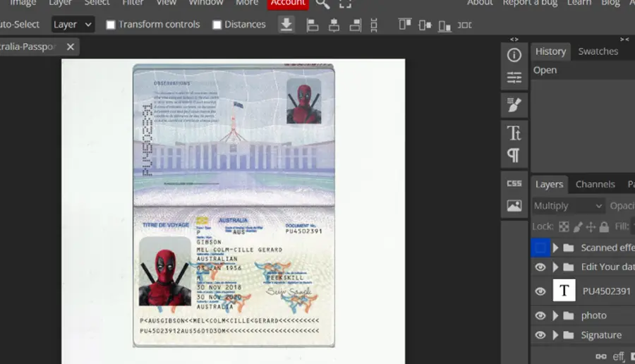Open the Info panel icon
The image size is (635, 364).
[x=514, y=55]
